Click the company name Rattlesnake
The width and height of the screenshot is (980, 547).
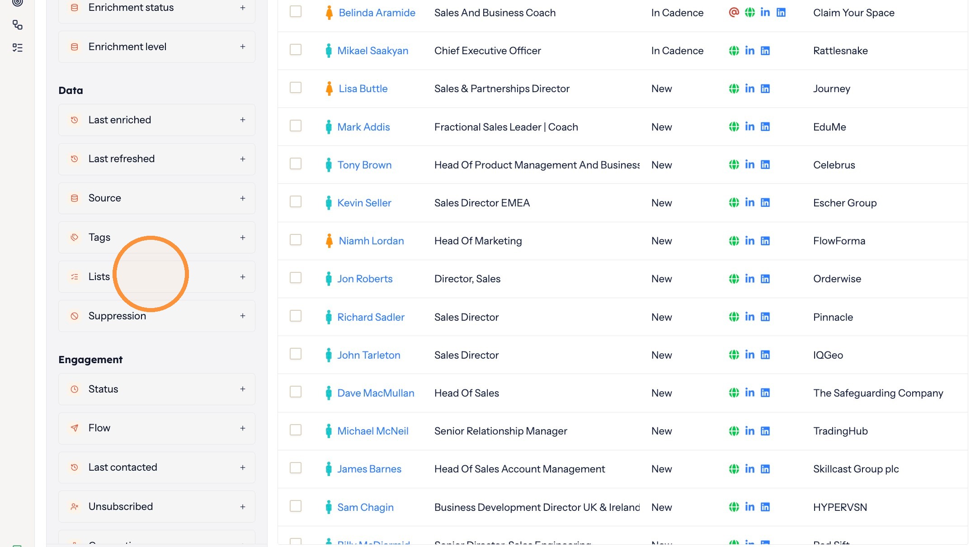(x=840, y=51)
